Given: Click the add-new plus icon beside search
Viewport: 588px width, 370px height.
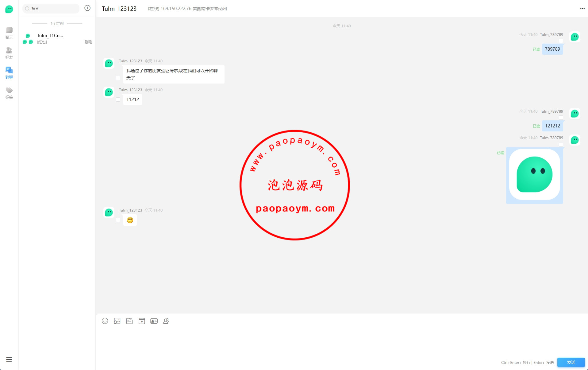Looking at the screenshot, I should [x=87, y=8].
